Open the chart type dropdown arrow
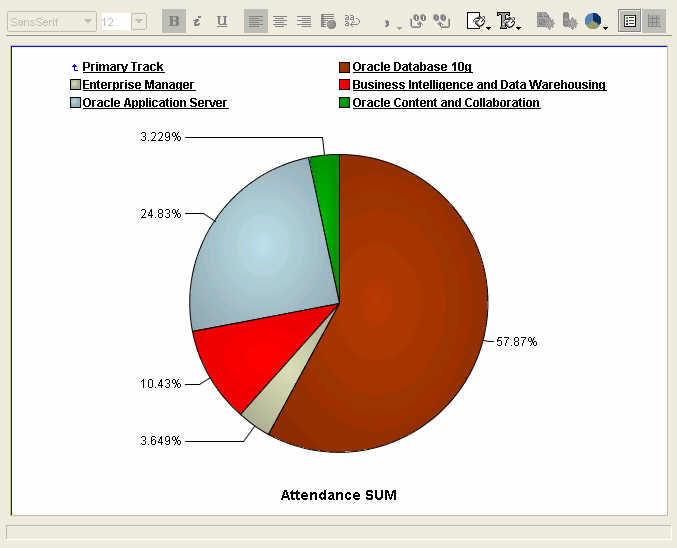 pyautogui.click(x=605, y=28)
